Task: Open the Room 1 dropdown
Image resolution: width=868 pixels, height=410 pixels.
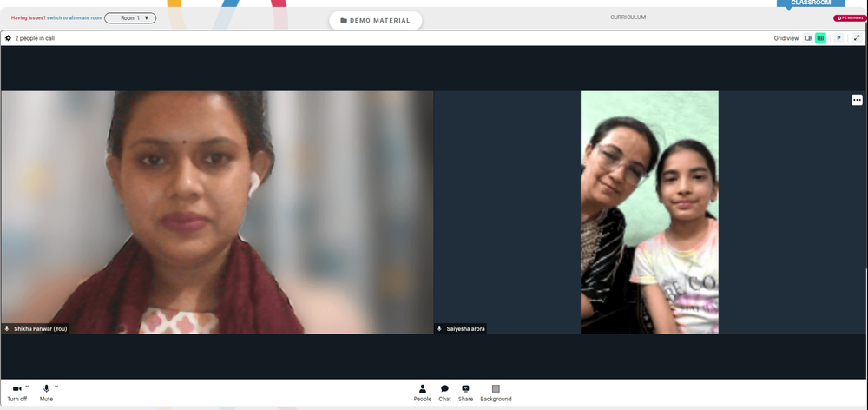Action: click(130, 18)
